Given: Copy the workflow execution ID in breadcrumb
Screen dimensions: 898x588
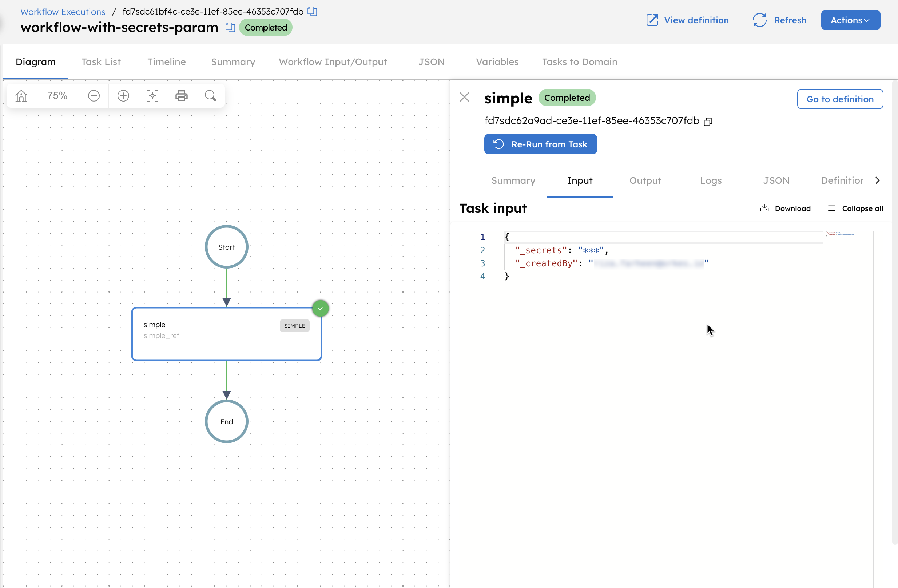Looking at the screenshot, I should (x=312, y=11).
